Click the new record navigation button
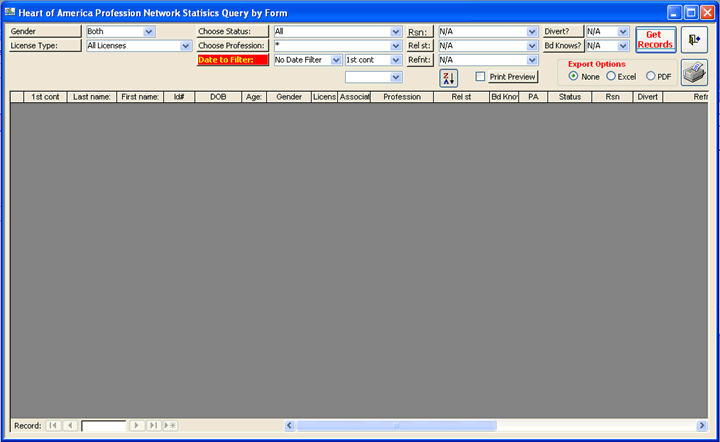Screen dimensions: 720x442 point(170,426)
